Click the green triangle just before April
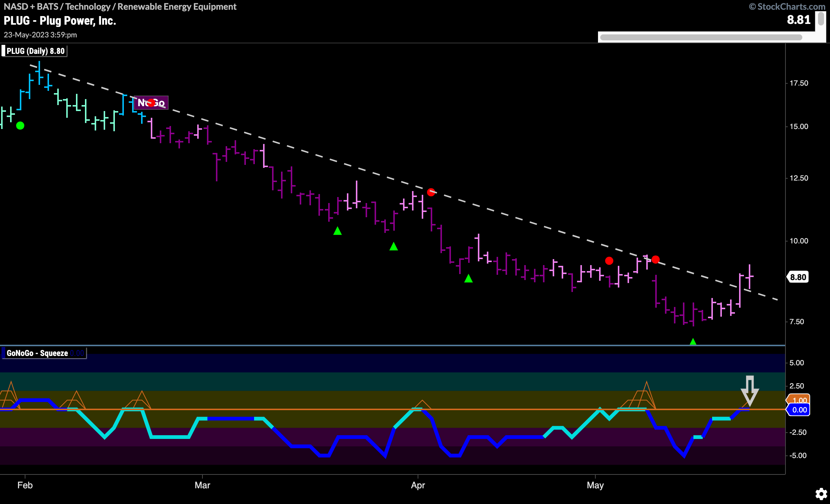The height and width of the screenshot is (504, 830). [x=394, y=246]
